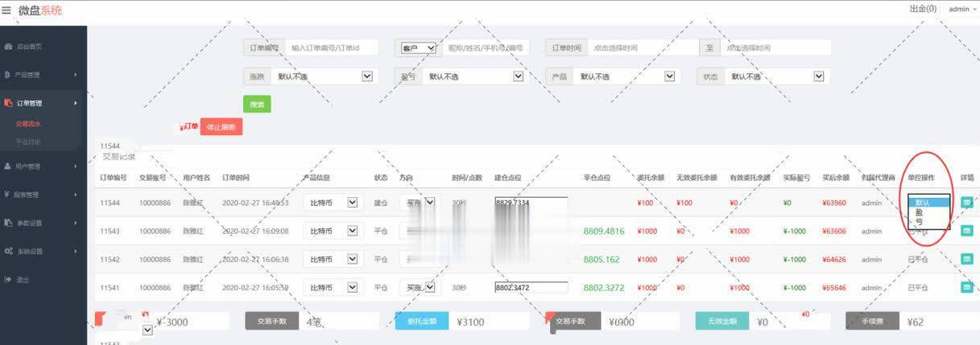Open 平仓日志 submenu item

(28, 142)
